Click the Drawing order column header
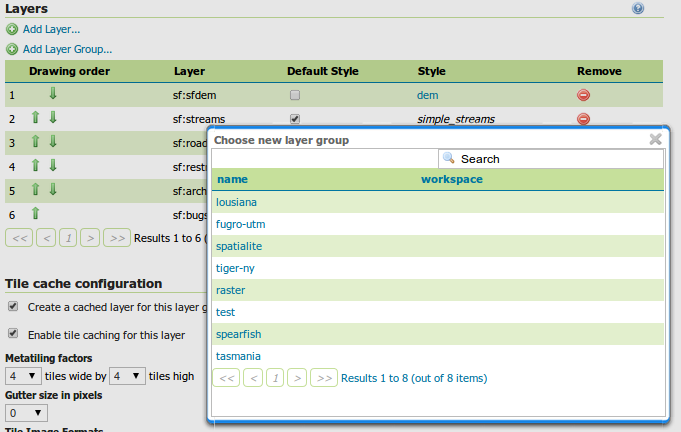 (69, 71)
